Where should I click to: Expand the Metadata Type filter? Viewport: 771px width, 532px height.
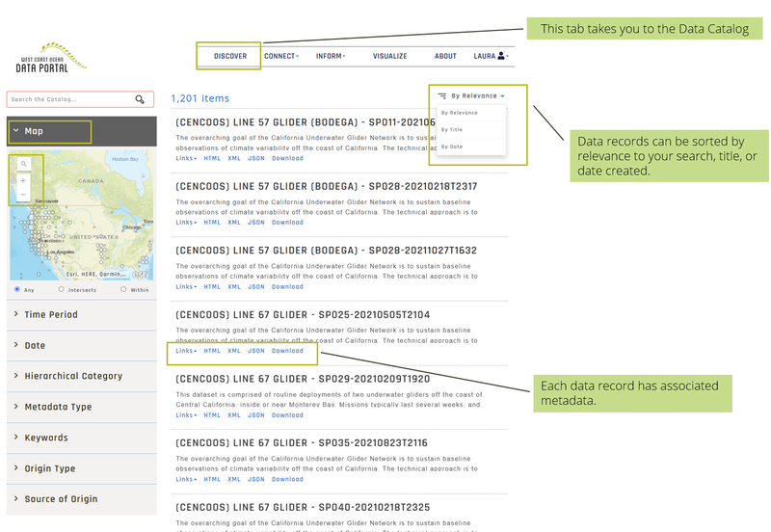82,407
